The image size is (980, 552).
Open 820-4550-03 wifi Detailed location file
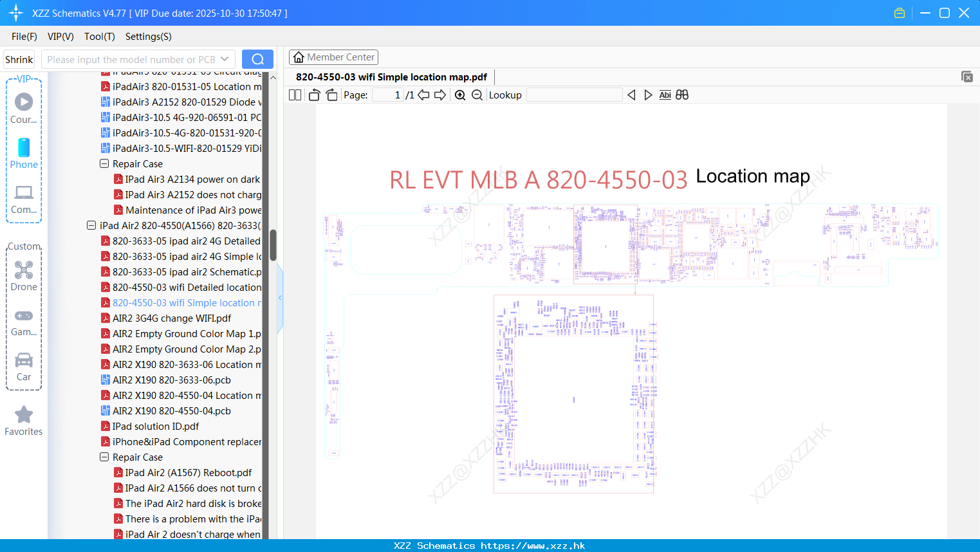tap(181, 287)
